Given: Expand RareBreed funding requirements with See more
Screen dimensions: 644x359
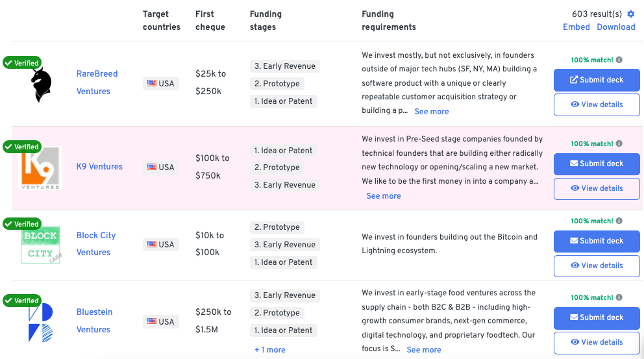Looking at the screenshot, I should tap(432, 111).
